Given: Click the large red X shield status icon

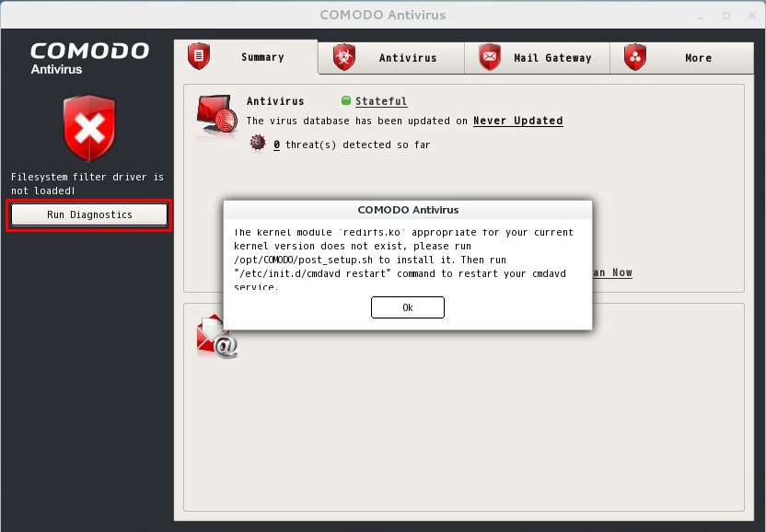Looking at the screenshot, I should [x=88, y=129].
